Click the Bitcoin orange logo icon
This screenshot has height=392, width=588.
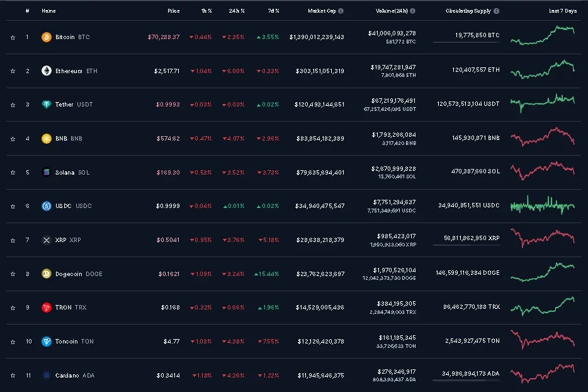(x=46, y=37)
